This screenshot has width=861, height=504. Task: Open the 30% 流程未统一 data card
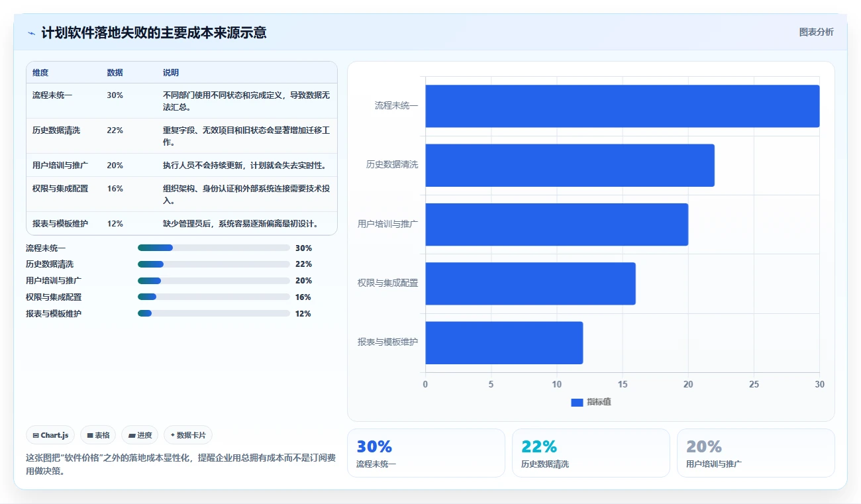coord(426,453)
